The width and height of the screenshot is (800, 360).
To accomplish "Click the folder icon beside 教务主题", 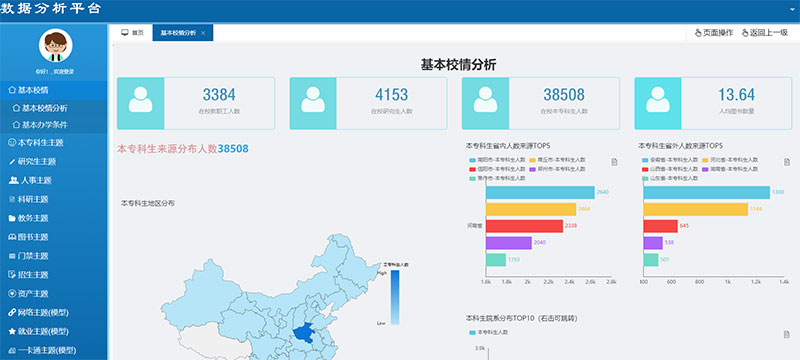I will [x=13, y=218].
